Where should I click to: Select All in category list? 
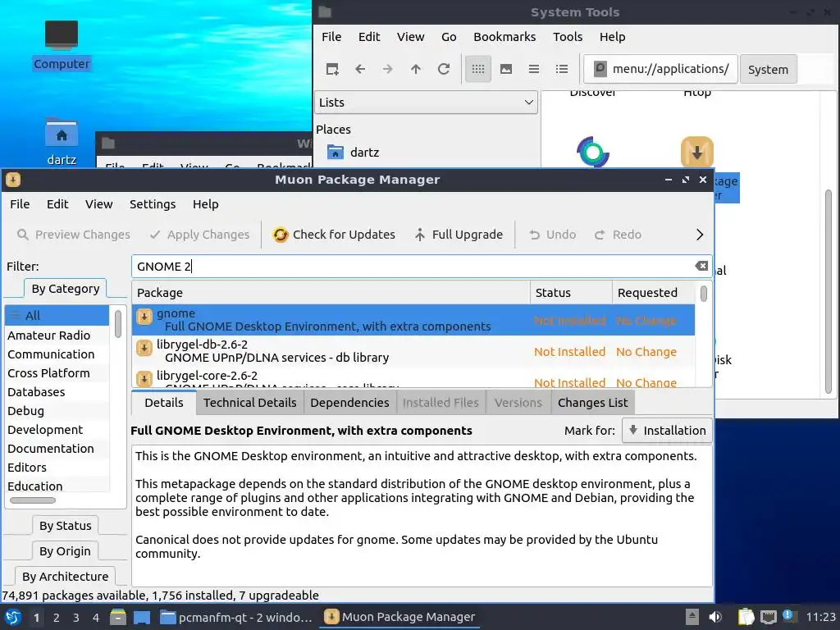coord(57,316)
